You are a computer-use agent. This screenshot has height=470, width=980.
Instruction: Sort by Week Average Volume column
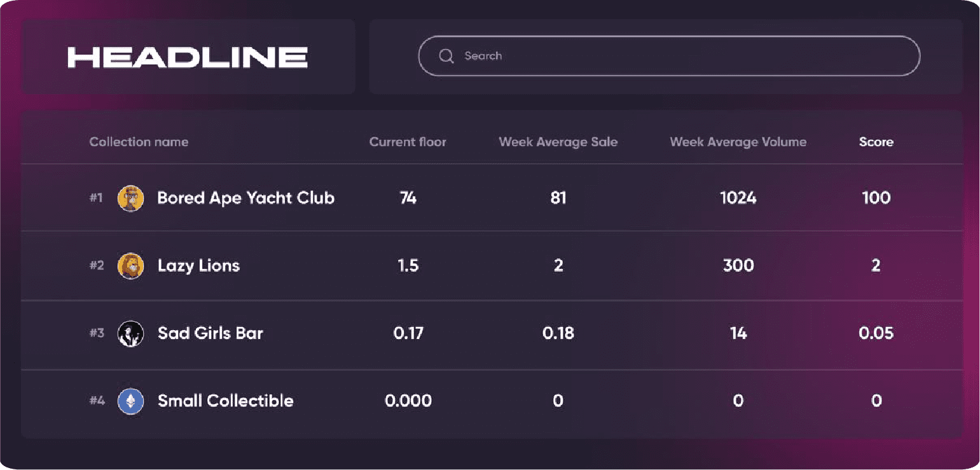(x=738, y=142)
